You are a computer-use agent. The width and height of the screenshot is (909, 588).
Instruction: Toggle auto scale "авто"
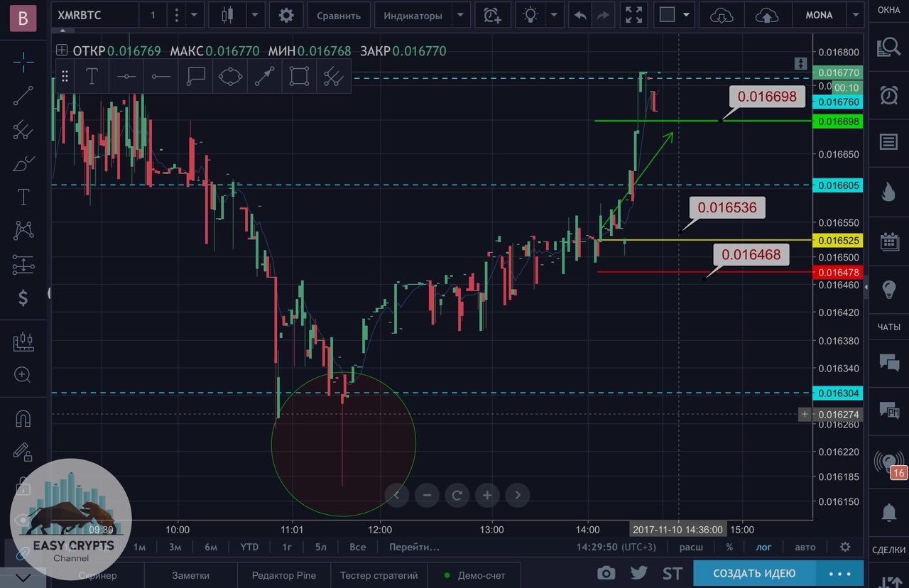coord(805,547)
